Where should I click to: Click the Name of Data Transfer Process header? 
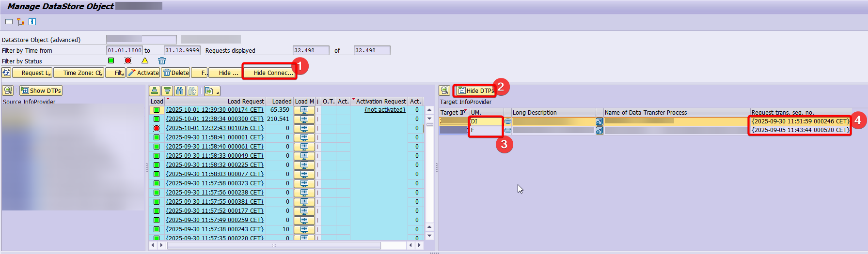(x=646, y=112)
